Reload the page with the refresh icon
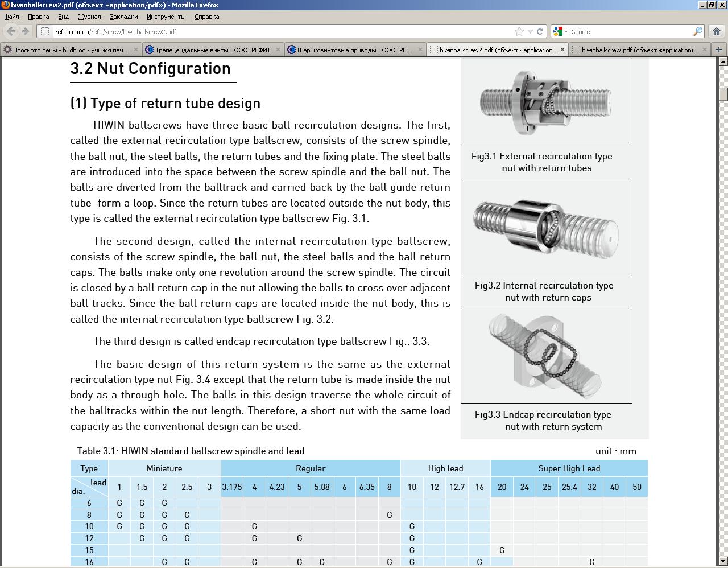 pos(540,32)
